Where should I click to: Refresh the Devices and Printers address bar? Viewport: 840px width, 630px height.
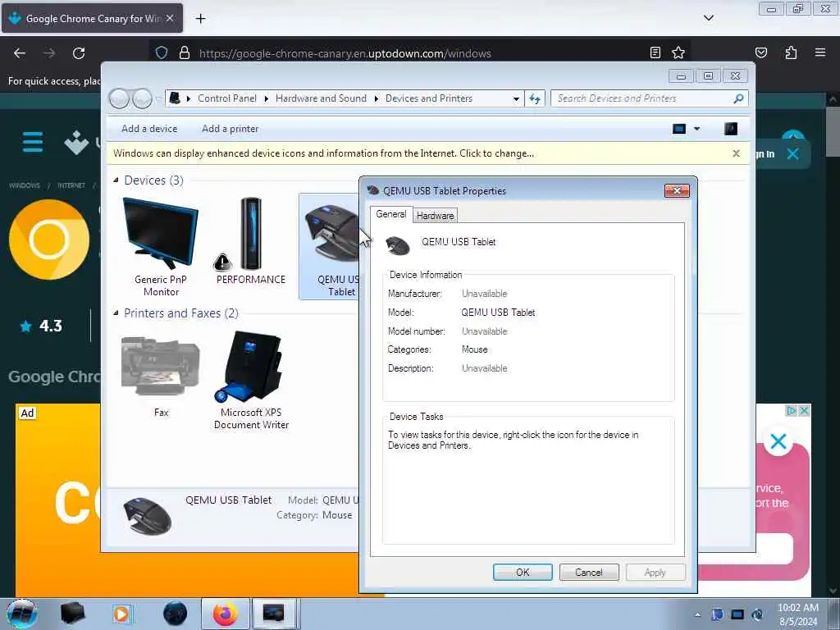(535, 98)
